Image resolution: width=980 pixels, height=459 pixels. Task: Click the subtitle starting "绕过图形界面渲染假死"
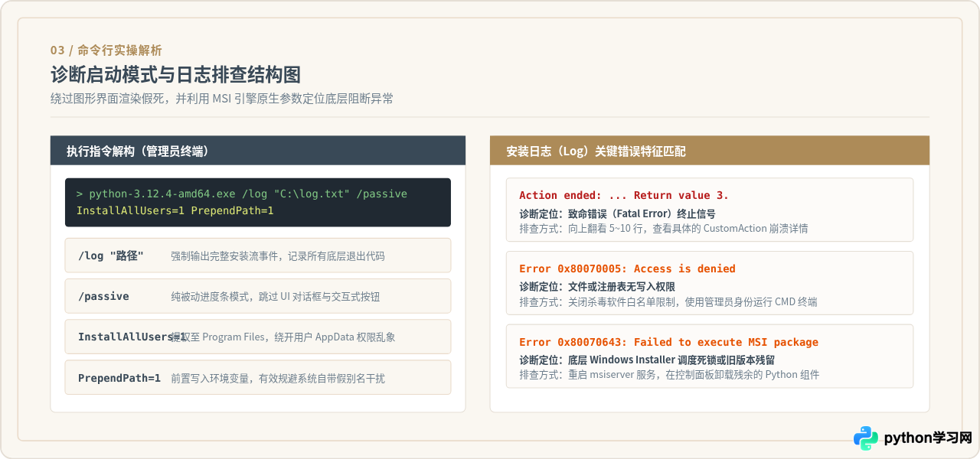[x=222, y=99]
